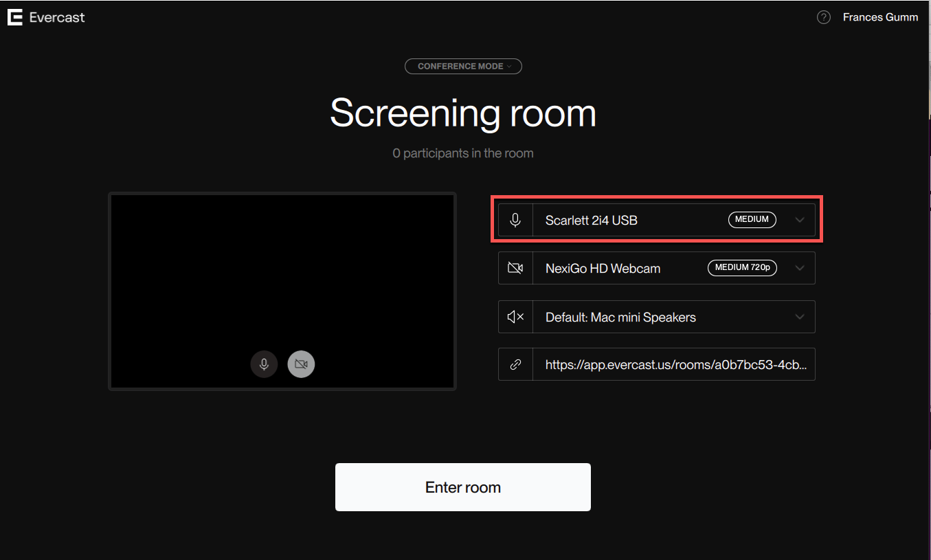The width and height of the screenshot is (931, 560).
Task: Click the Enter room button
Action: click(463, 487)
